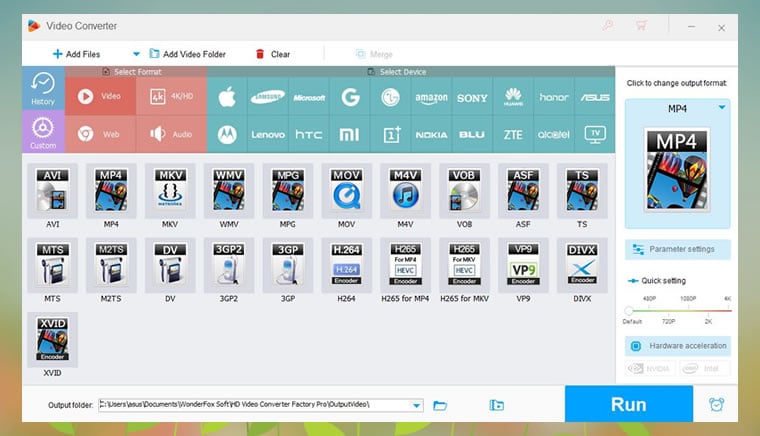Select H265 for MKV encoder
This screenshot has width=760, height=436.
pyautogui.click(x=464, y=265)
